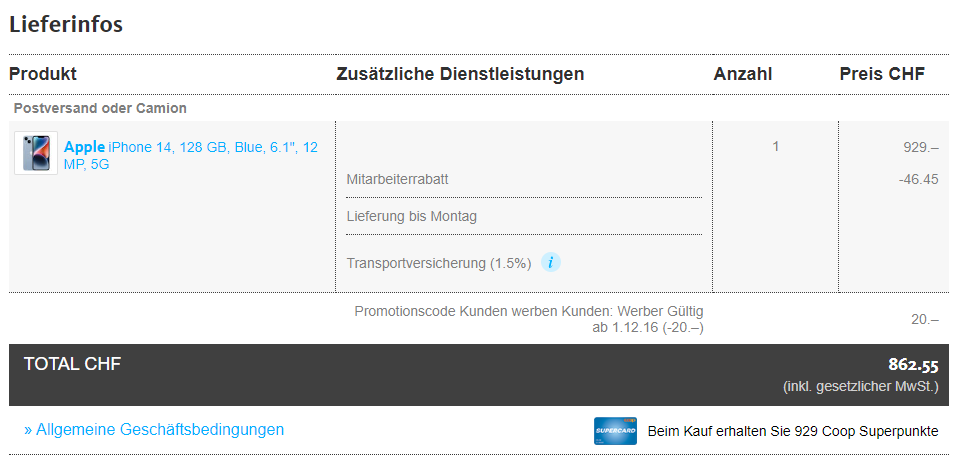Viewport: 960px width, 457px height.
Task: Select the promotion amount 20.–
Action: [x=925, y=319]
